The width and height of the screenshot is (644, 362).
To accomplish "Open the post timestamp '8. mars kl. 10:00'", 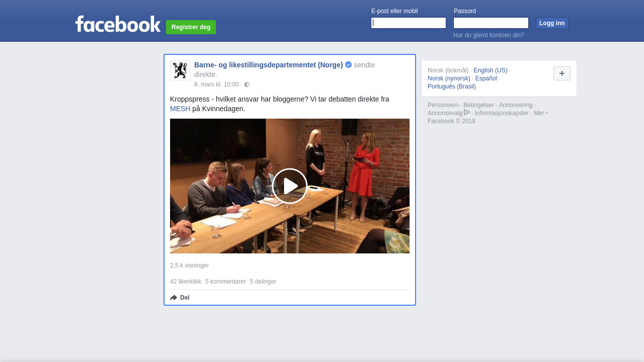I will click(216, 84).
